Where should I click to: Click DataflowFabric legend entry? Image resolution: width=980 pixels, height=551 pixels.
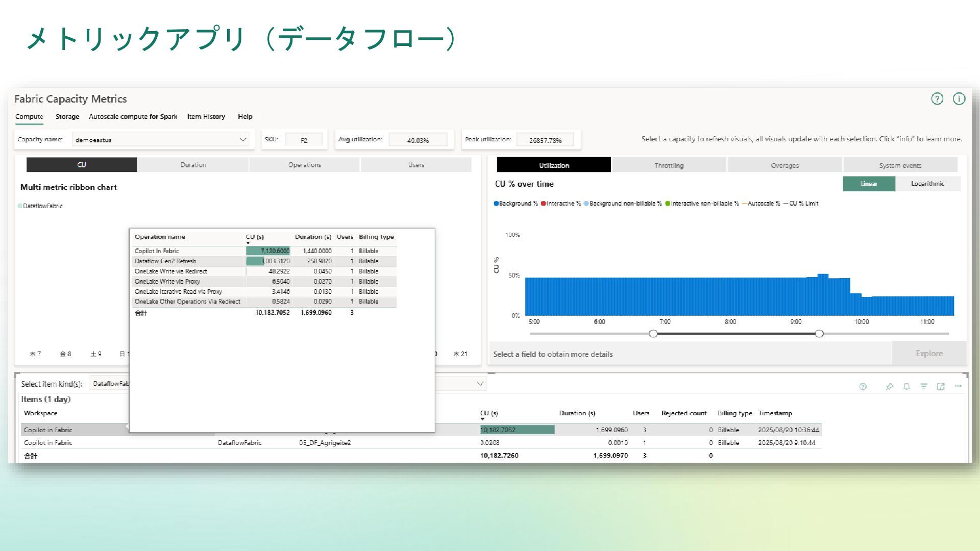click(x=40, y=206)
